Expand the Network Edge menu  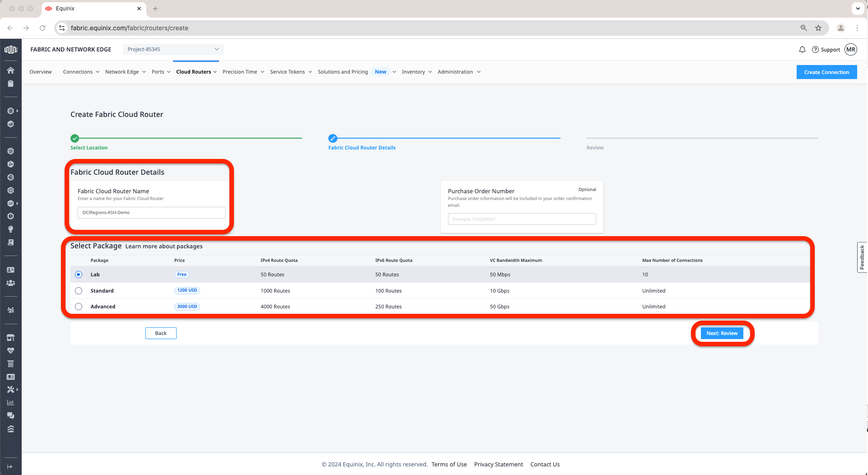[x=125, y=72]
